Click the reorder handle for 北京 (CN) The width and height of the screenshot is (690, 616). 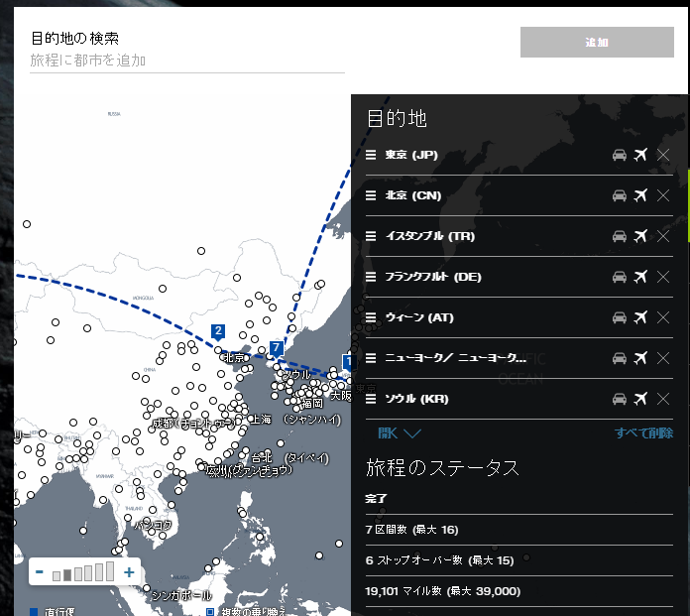click(x=371, y=195)
